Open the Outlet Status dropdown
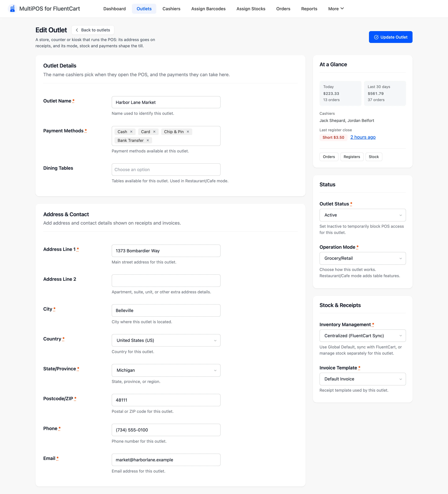The image size is (448, 494). [362, 215]
